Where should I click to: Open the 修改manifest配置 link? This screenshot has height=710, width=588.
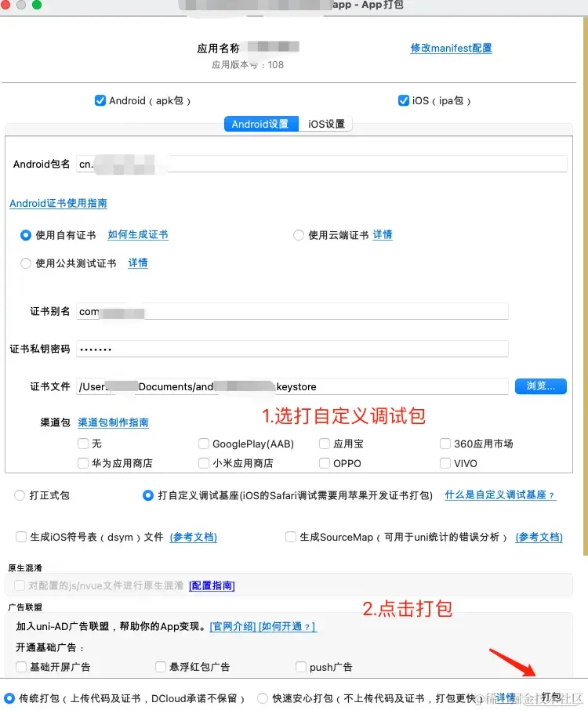(451, 48)
